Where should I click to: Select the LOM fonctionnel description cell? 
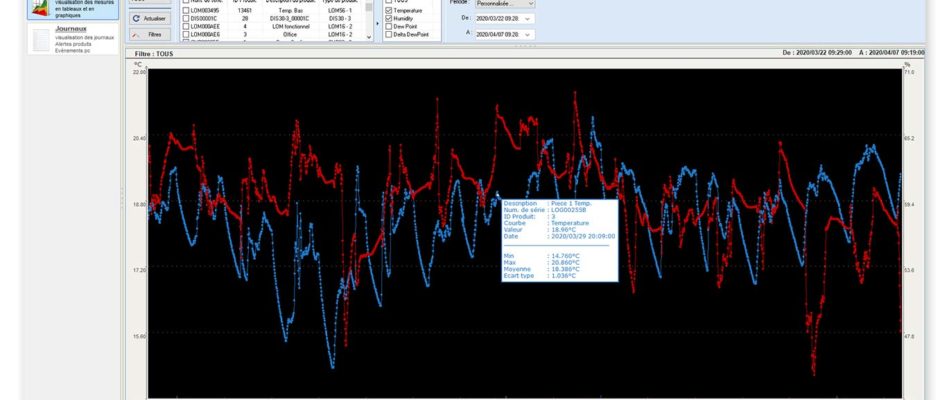(293, 26)
